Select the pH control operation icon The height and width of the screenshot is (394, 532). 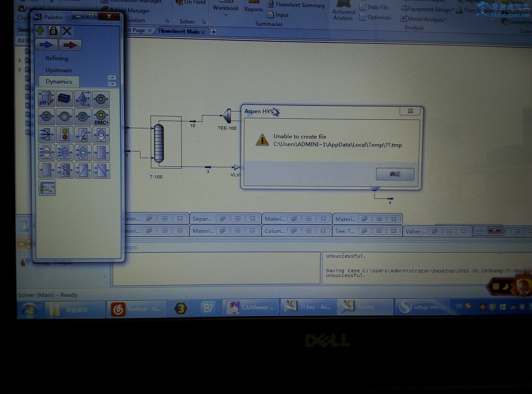[46, 98]
